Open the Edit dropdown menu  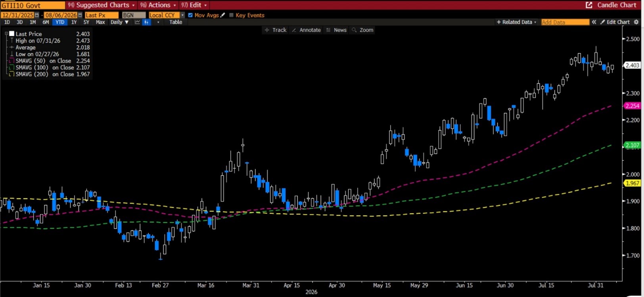[x=194, y=5]
